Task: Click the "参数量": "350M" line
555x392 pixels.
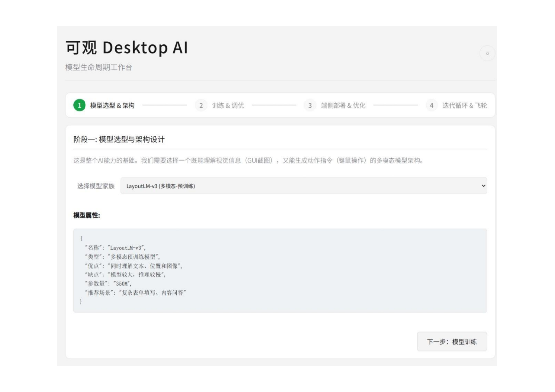Action: [x=108, y=283]
